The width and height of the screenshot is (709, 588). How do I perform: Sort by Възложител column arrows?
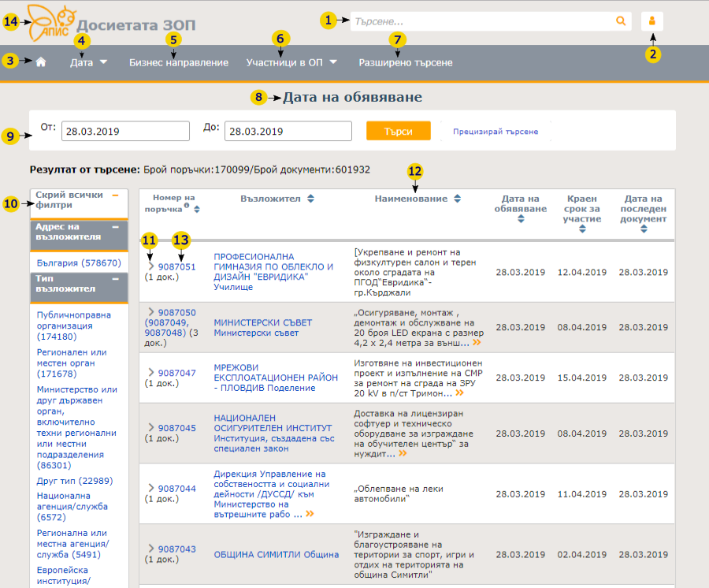pos(310,199)
